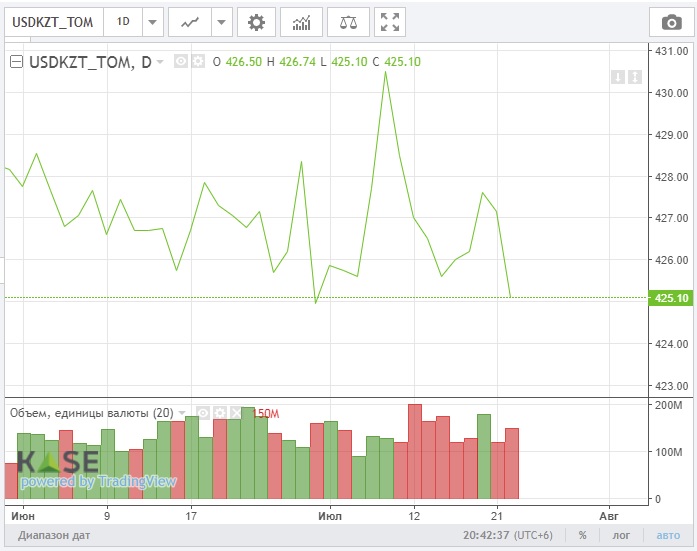
Task: Click the maximize pane arrows icon
Action: 635,77
